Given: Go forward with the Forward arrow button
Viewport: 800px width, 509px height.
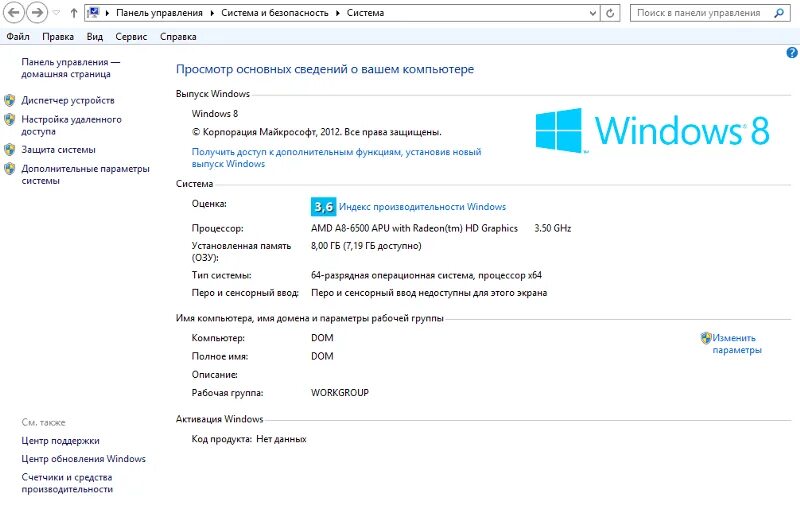Looking at the screenshot, I should [x=37, y=13].
